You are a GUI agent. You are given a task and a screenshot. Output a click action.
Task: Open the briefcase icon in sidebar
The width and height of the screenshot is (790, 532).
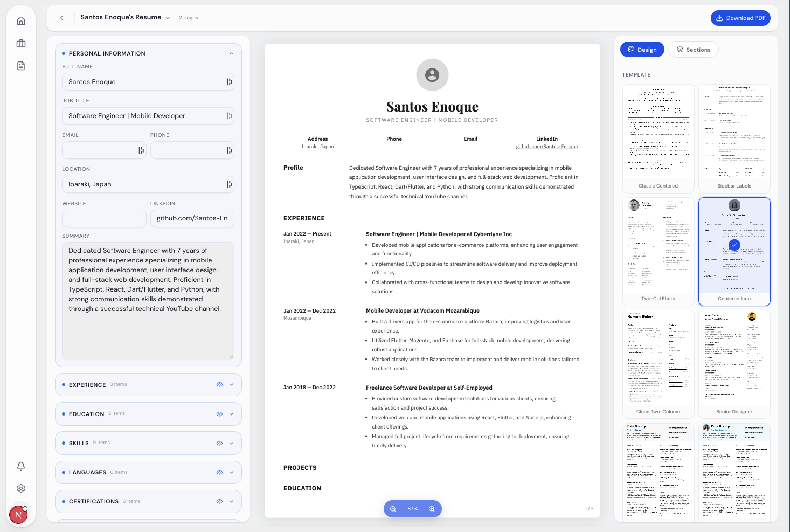click(21, 44)
